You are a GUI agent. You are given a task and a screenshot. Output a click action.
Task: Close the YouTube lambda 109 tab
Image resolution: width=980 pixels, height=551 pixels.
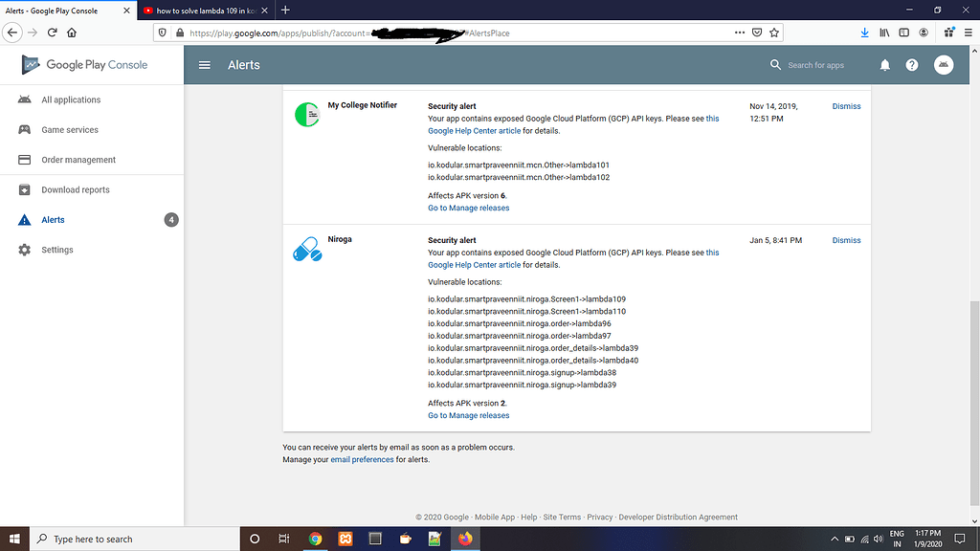(x=264, y=11)
